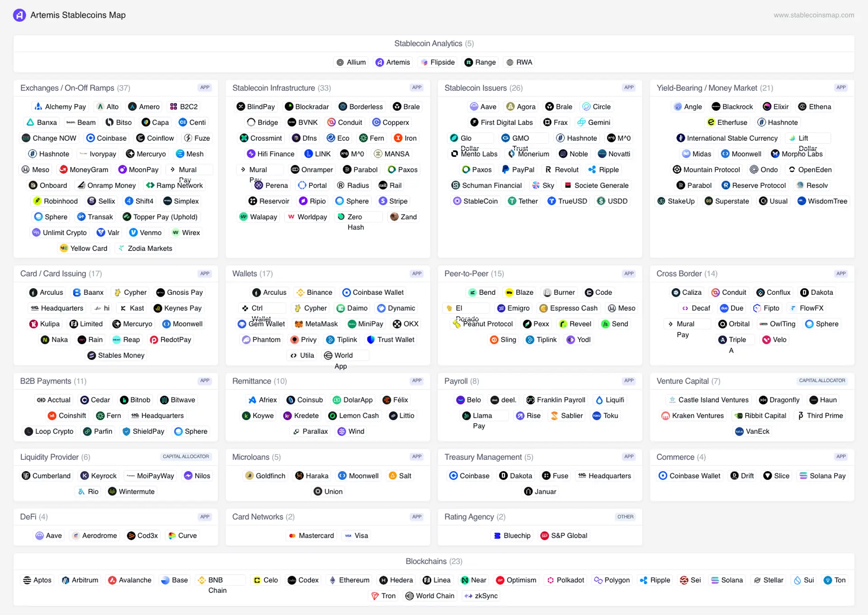Click the ShieldPay B2B entry

tap(144, 431)
